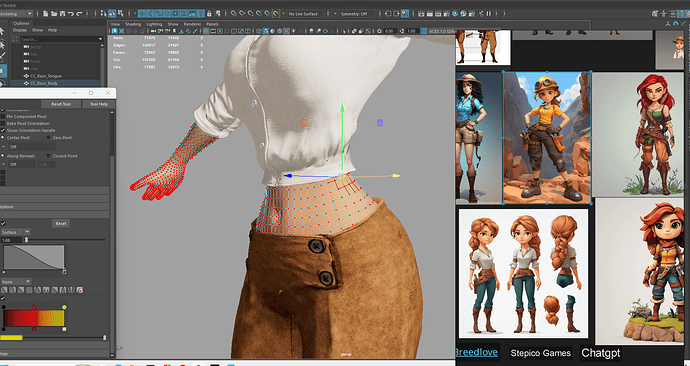
Task: Toggle the color feedback checkbox above the gradient
Action: click(x=3, y=298)
